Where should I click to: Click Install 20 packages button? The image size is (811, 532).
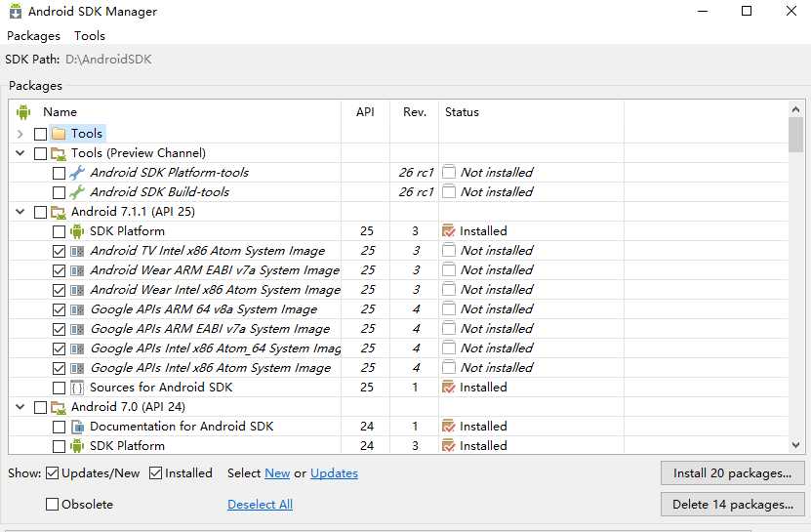point(732,473)
